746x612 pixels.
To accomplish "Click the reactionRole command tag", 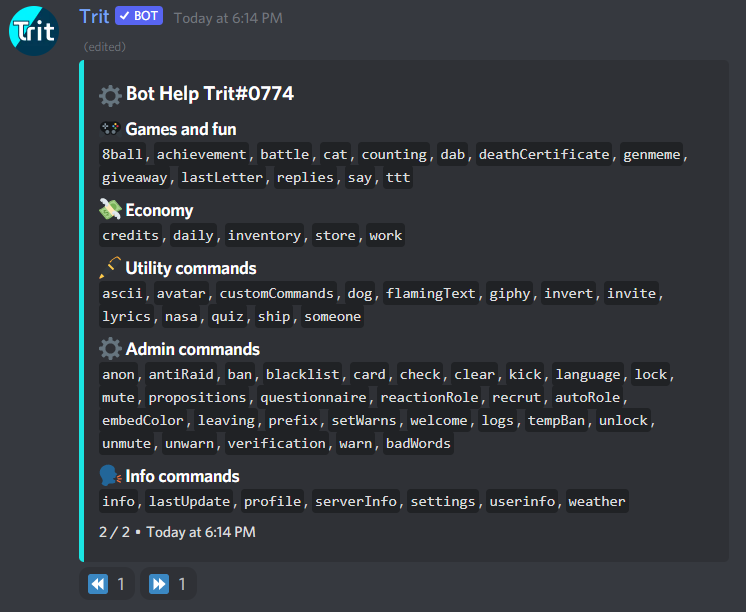I will [x=429, y=397].
